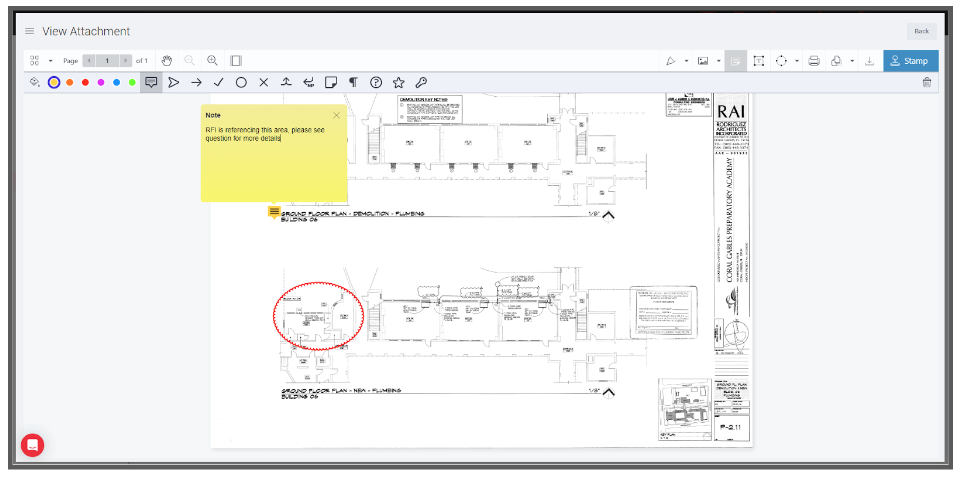959x479 pixels.
Task: Select the help question mark annotation
Action: coord(376,82)
